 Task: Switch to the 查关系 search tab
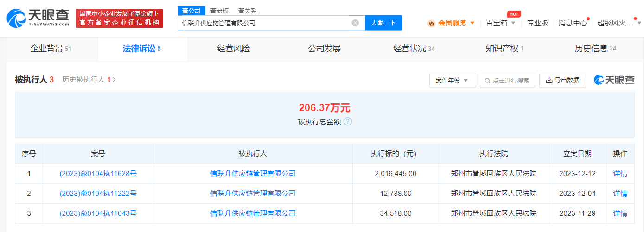[x=247, y=11]
